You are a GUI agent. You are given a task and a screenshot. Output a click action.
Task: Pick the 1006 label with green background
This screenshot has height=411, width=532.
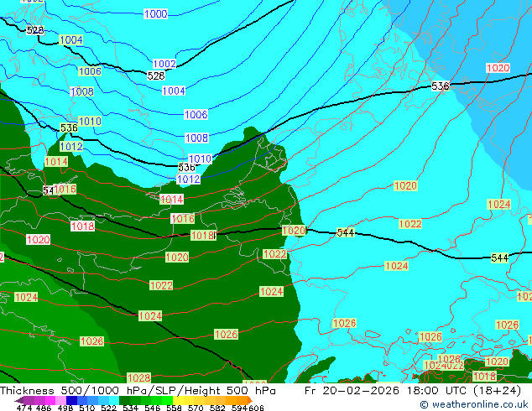90,71
